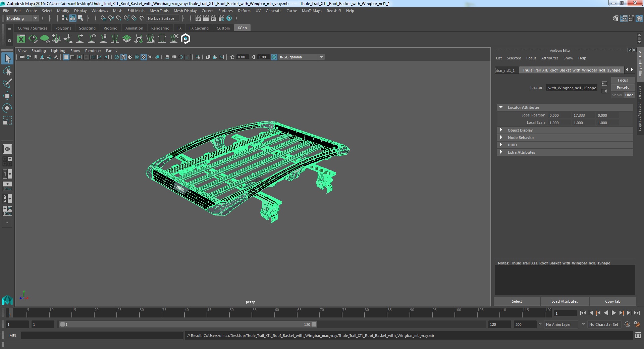
Task: Open the Mesh Tools menu
Action: 159,11
